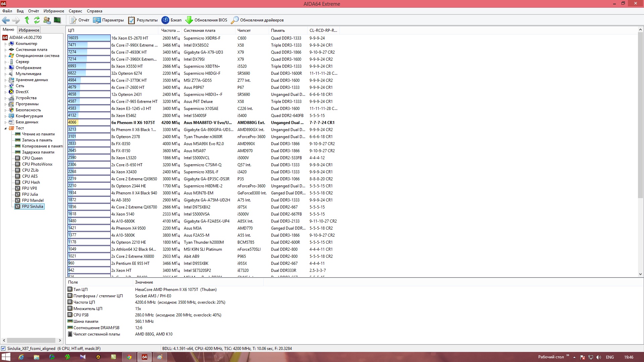Open Обновления BIOS from the toolbar

206,20
